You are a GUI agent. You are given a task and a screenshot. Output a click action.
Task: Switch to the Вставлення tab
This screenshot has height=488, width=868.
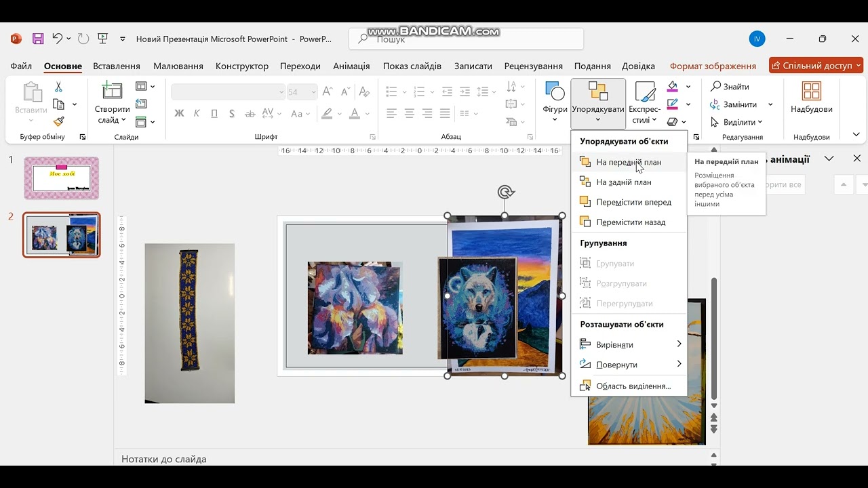tap(117, 66)
